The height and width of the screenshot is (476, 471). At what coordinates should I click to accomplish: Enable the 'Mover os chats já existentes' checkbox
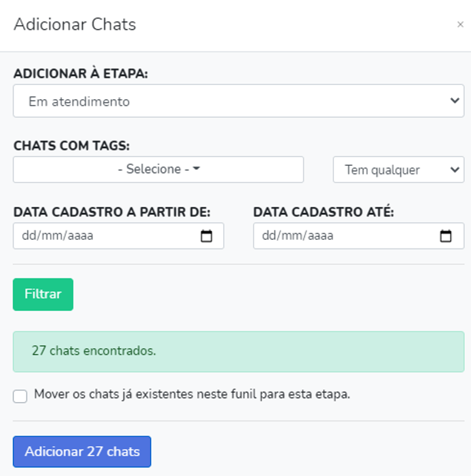click(20, 396)
